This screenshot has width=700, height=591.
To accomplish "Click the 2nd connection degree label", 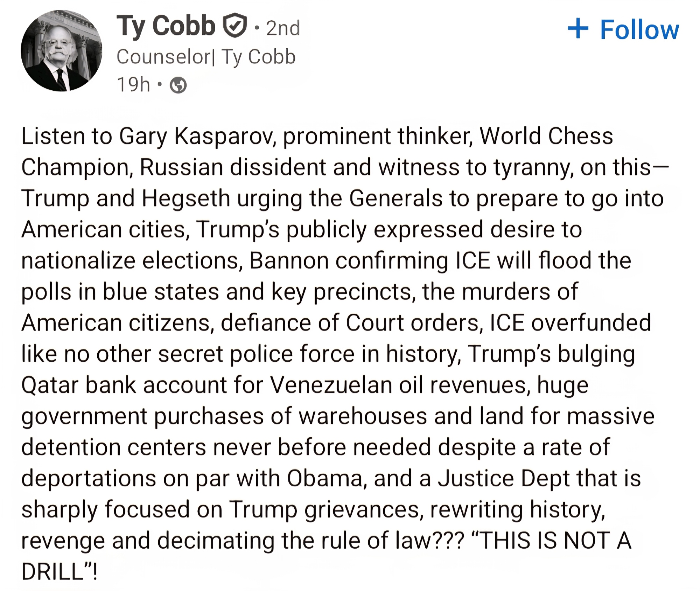I will tap(283, 28).
